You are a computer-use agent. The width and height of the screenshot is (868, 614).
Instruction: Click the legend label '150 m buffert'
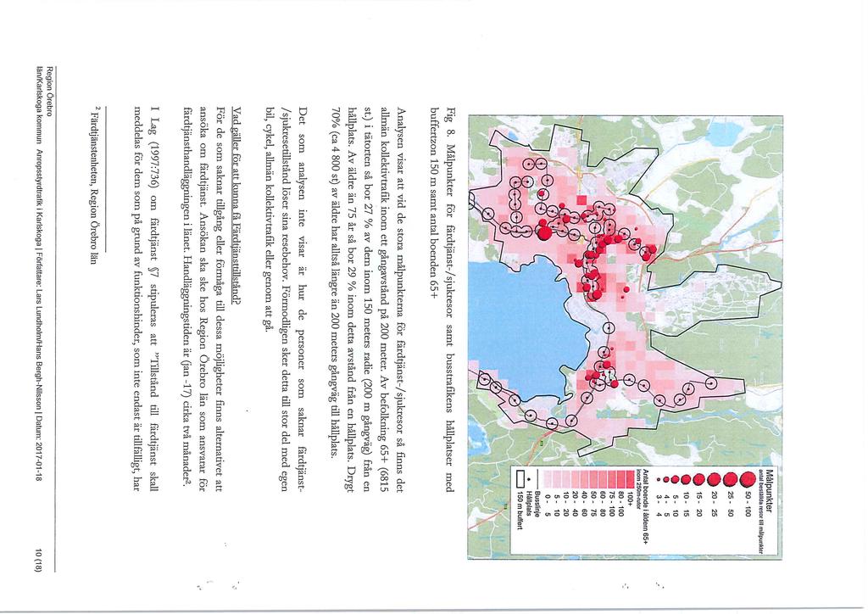tap(520, 510)
